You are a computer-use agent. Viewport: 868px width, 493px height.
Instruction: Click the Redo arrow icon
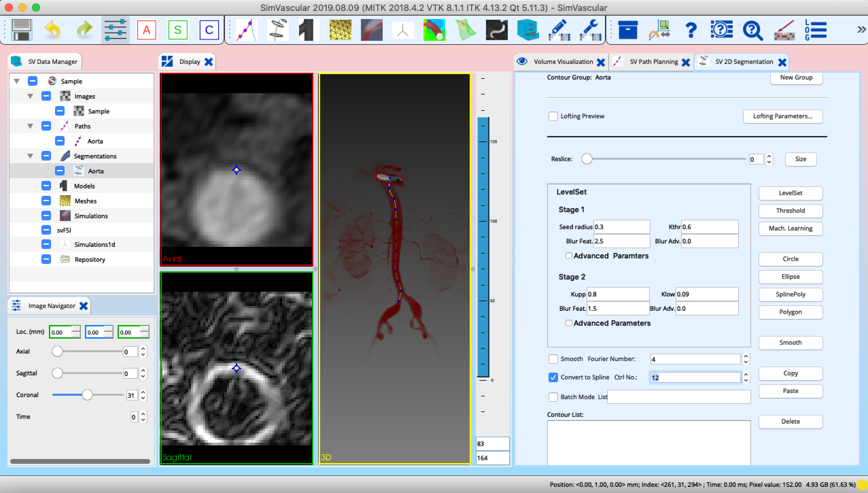coord(84,30)
